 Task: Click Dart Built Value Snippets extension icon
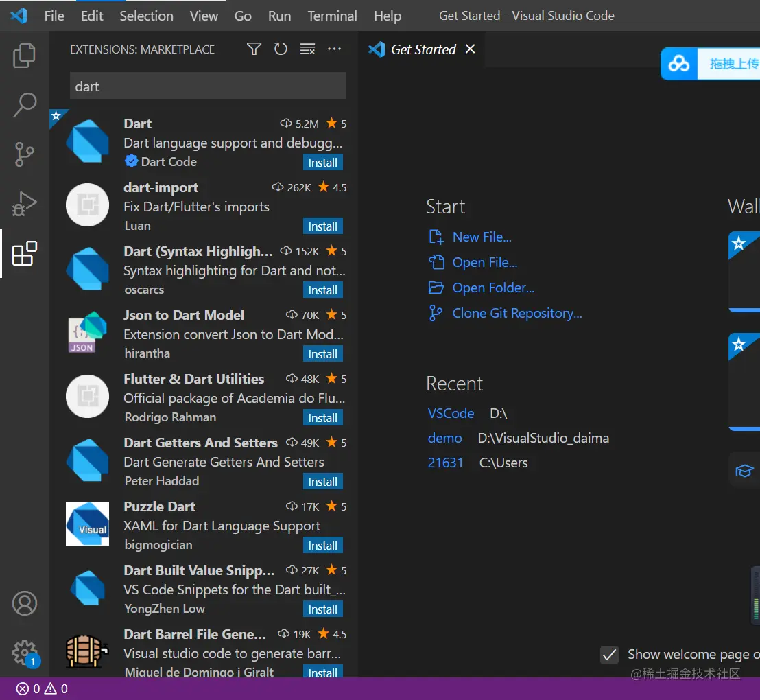87,588
